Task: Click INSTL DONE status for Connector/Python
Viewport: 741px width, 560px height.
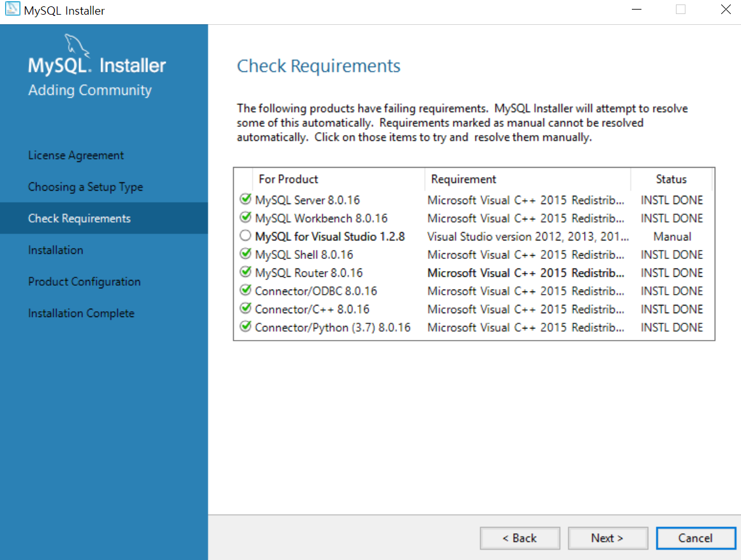Action: (x=671, y=328)
